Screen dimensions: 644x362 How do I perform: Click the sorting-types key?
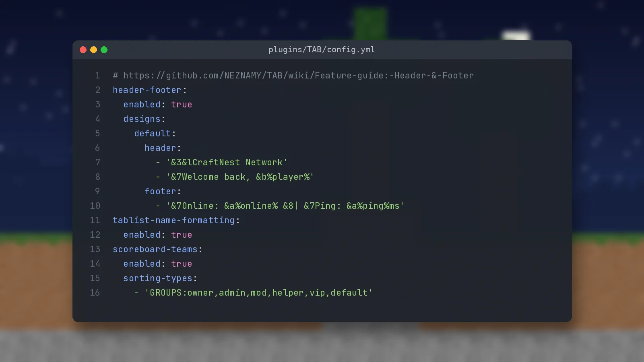click(x=158, y=278)
